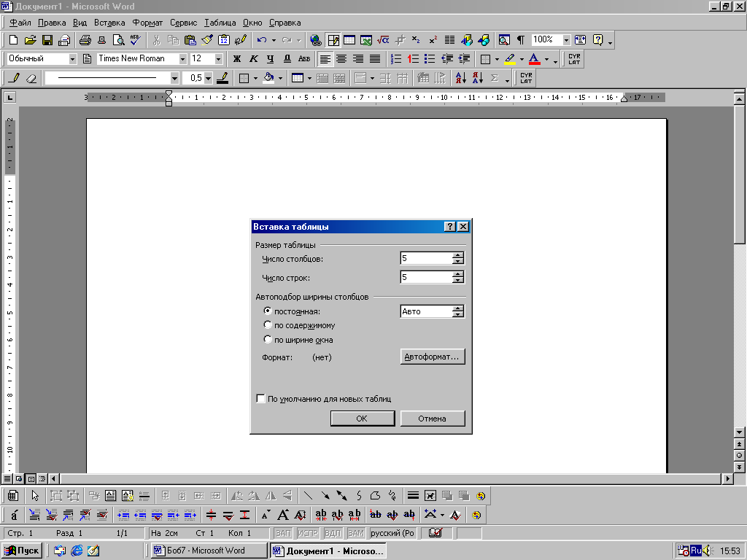Insert the equation editor square root icon
The height and width of the screenshot is (560, 747).
383,40
